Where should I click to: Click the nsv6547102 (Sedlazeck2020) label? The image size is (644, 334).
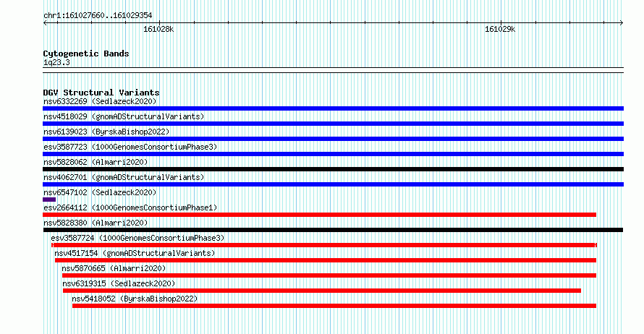[100, 192]
